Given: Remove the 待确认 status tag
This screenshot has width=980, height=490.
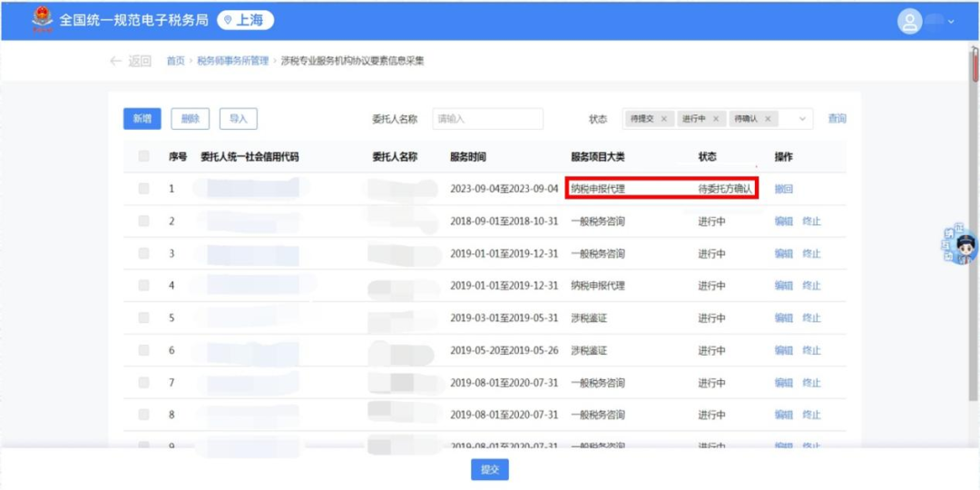Looking at the screenshot, I should click(x=768, y=119).
